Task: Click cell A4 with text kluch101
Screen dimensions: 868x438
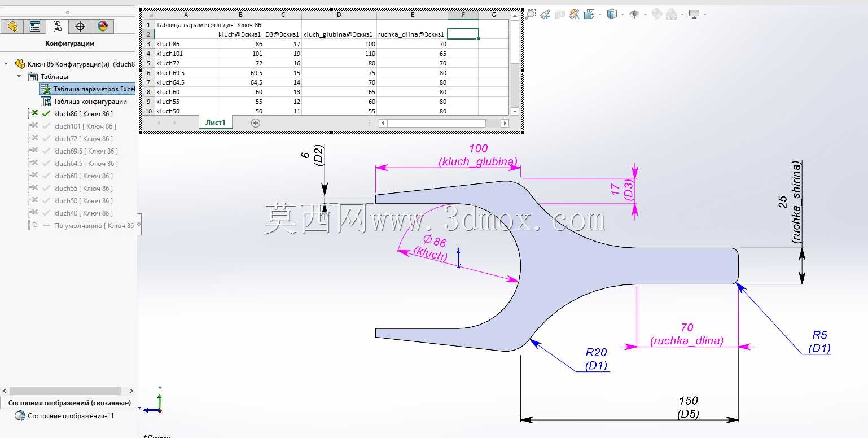Action: coord(186,54)
